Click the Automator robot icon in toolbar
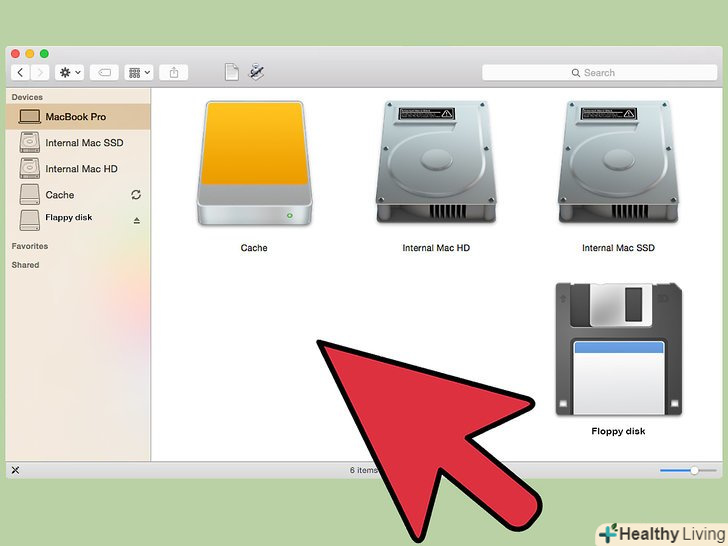Image resolution: width=728 pixels, height=546 pixels. tap(256, 72)
